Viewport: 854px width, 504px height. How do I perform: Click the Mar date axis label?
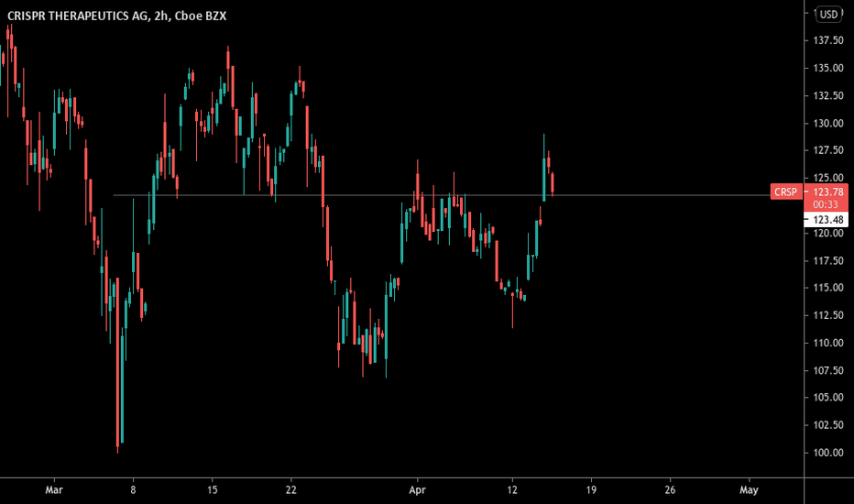click(x=54, y=490)
